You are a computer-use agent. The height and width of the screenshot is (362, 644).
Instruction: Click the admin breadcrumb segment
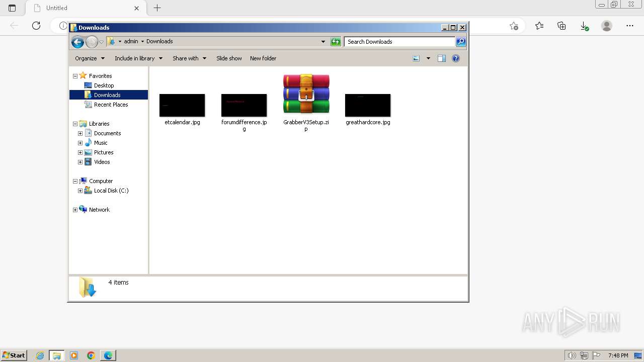click(131, 42)
